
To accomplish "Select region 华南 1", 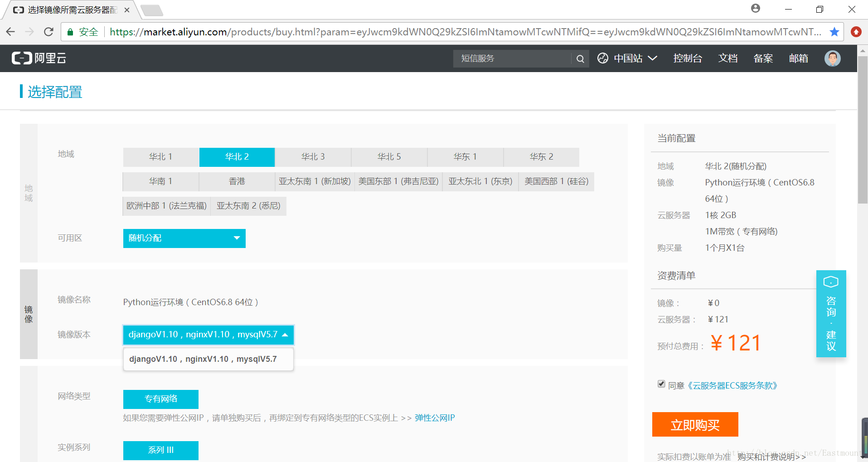I will click(x=161, y=181).
